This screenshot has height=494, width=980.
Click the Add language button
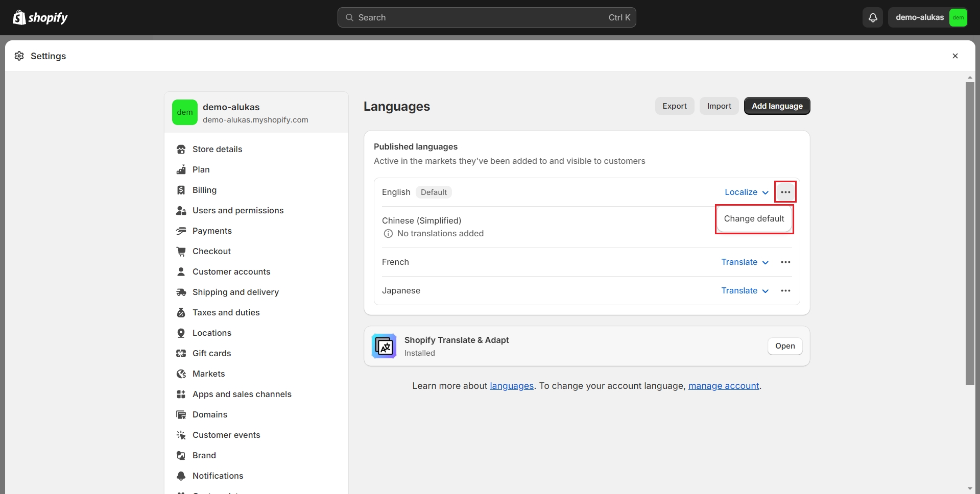[x=777, y=106]
